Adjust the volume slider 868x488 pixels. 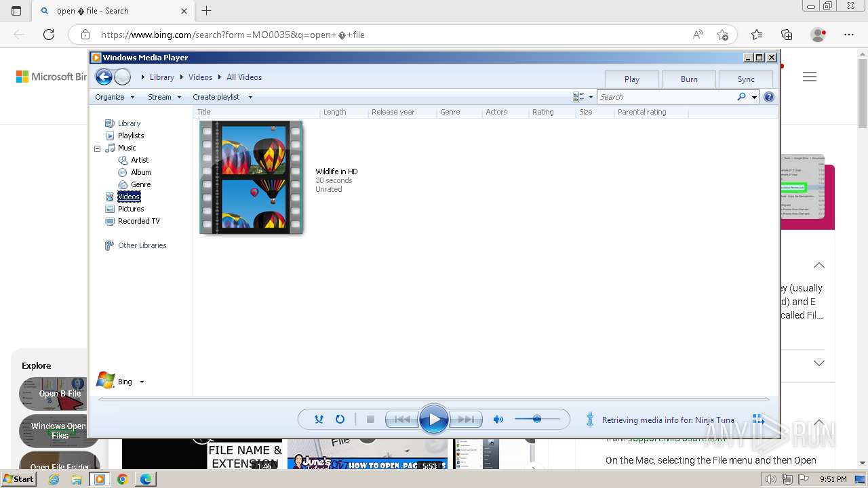(x=537, y=420)
